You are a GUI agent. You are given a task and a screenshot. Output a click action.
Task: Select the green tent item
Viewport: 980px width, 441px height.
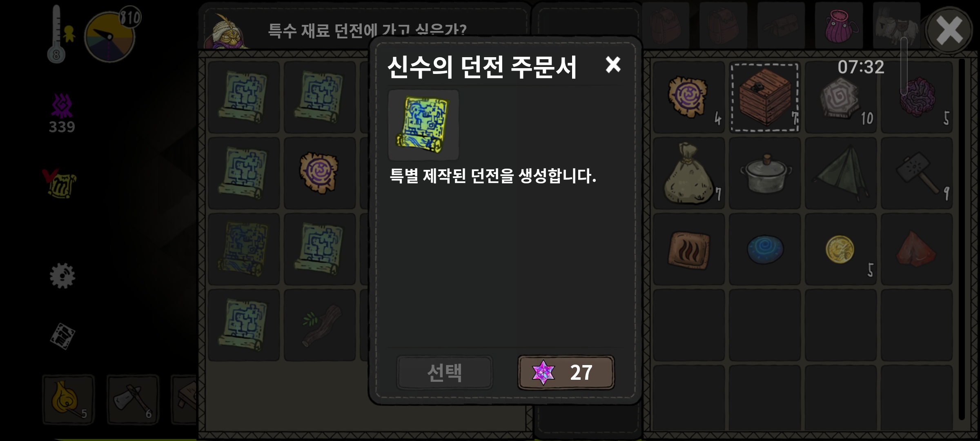(x=841, y=173)
